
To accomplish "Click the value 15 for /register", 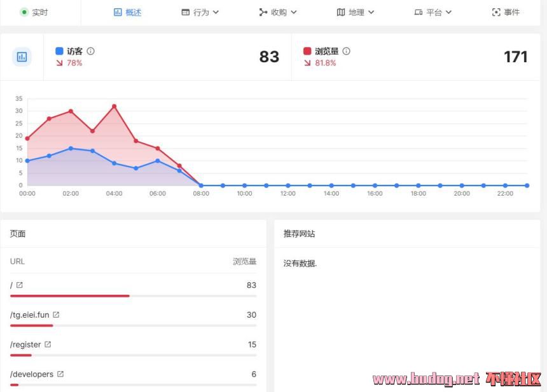I will tap(253, 344).
